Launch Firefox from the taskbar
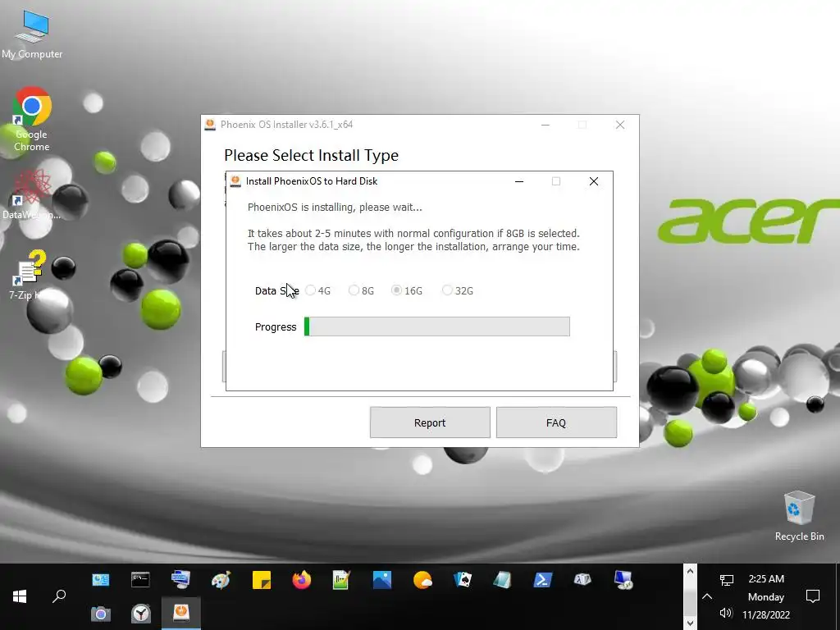 (302, 580)
